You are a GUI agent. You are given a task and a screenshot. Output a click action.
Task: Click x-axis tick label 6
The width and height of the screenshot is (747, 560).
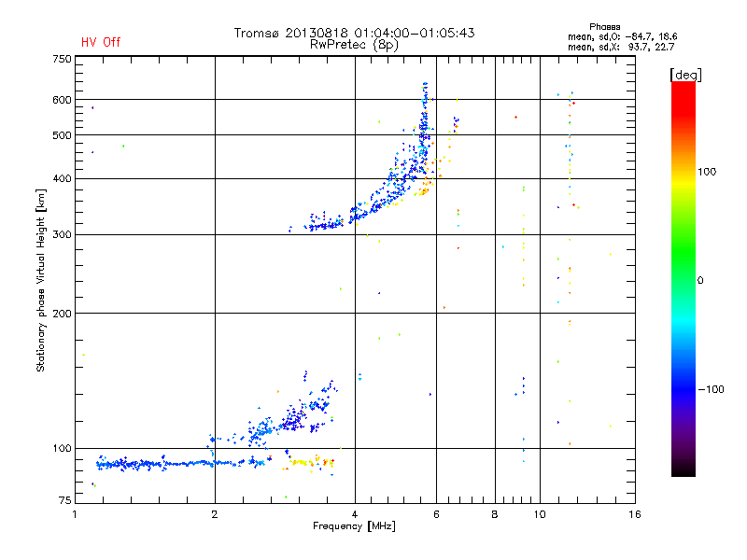[x=436, y=514]
